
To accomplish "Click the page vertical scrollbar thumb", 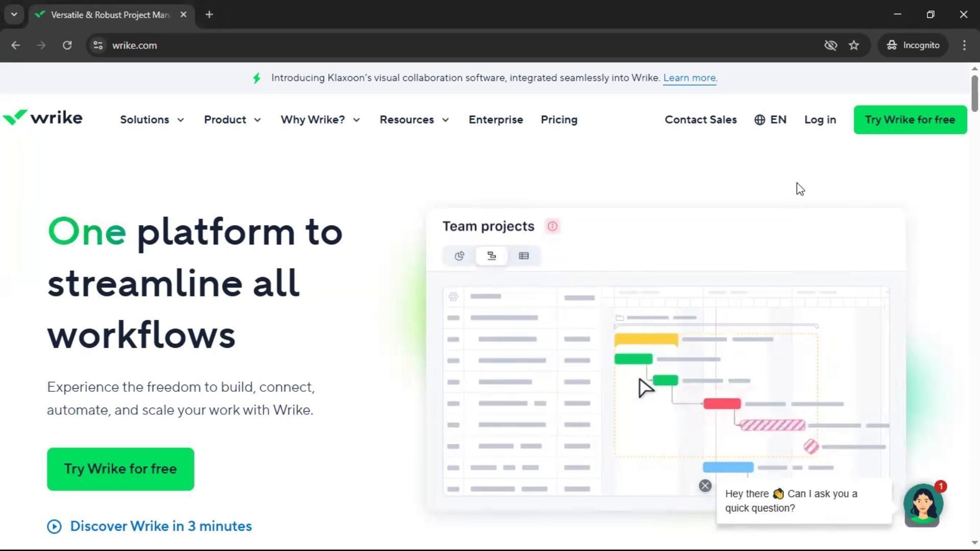I will pos(974,93).
